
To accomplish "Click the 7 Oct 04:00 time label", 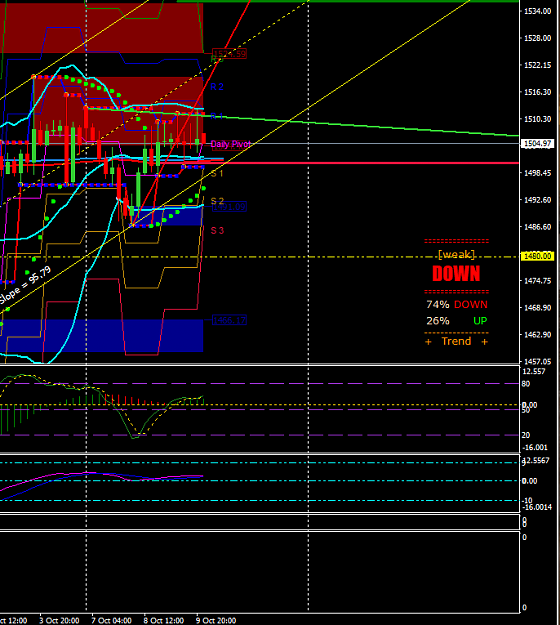I will coord(111,621).
